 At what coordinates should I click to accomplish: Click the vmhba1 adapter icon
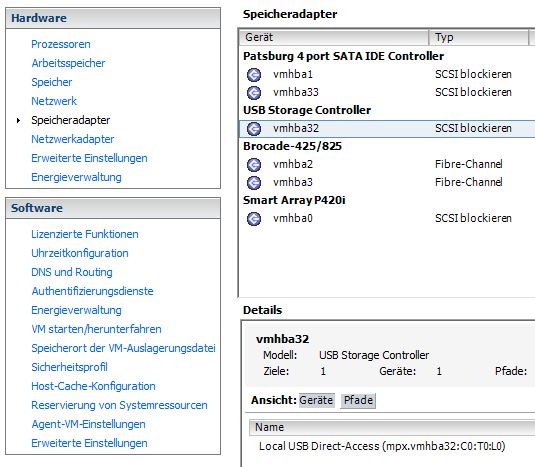click(254, 75)
